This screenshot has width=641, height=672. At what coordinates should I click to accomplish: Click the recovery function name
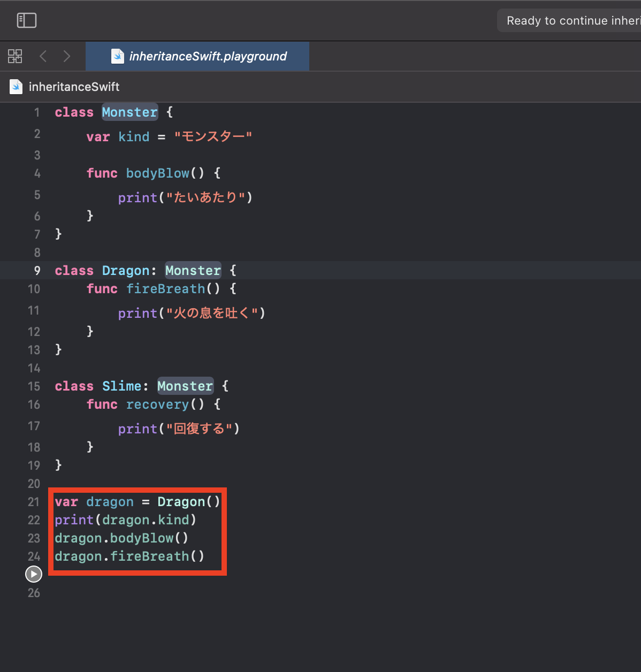158,404
